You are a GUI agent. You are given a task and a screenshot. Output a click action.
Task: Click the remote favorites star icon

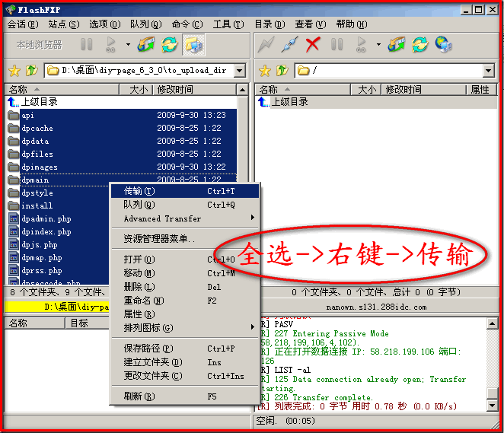(265, 70)
